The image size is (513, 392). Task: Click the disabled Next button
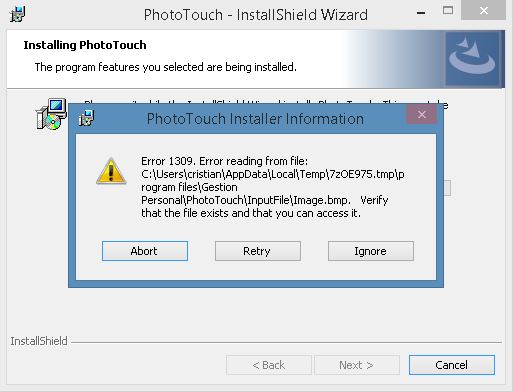point(357,365)
